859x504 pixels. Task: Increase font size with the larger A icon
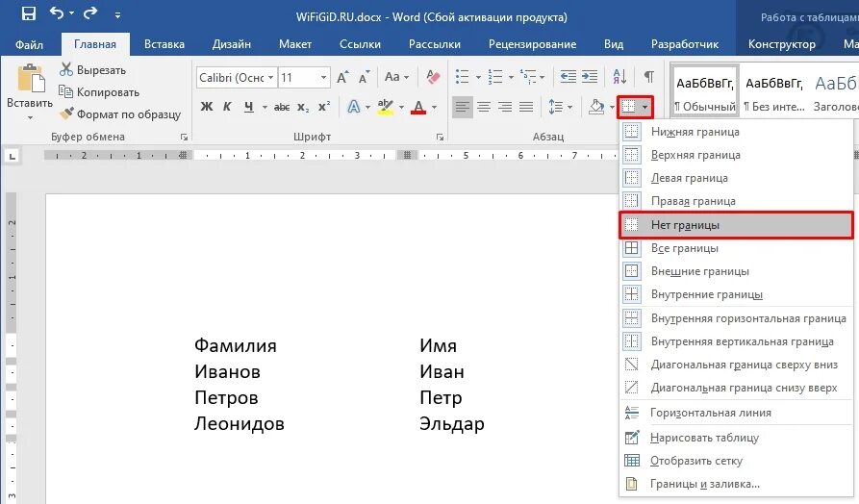(342, 77)
